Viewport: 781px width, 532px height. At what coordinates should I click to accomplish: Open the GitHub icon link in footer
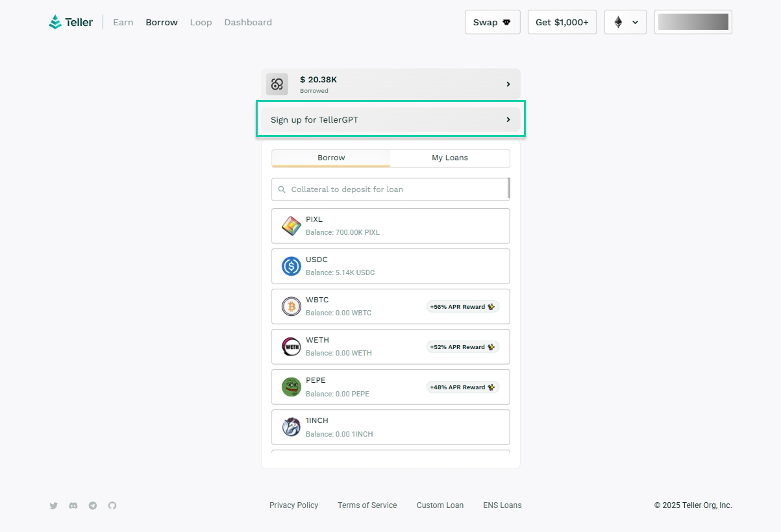[112, 505]
